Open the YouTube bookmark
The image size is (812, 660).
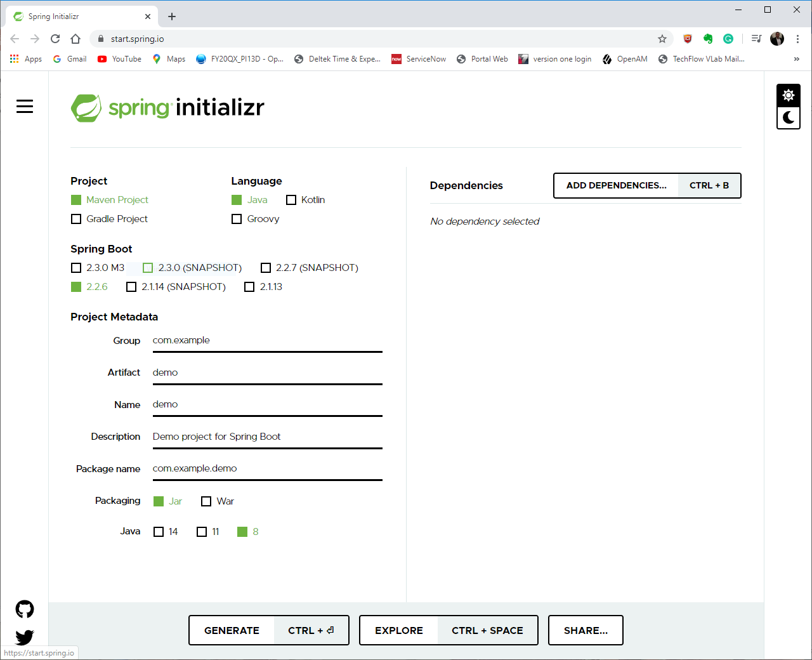119,59
